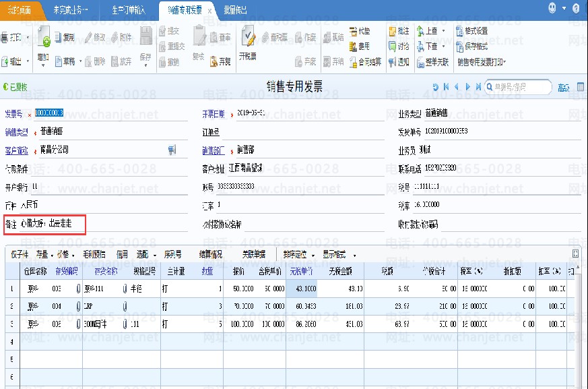588x389 pixels.
Task: Expand the 上查 (trace up) dropdown
Action: pyautogui.click(x=442, y=31)
